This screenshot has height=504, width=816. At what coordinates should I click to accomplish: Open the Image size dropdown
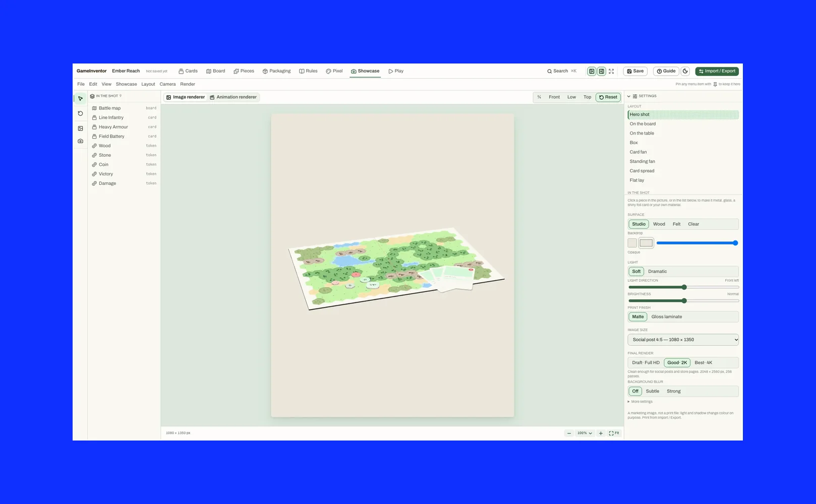(683, 340)
